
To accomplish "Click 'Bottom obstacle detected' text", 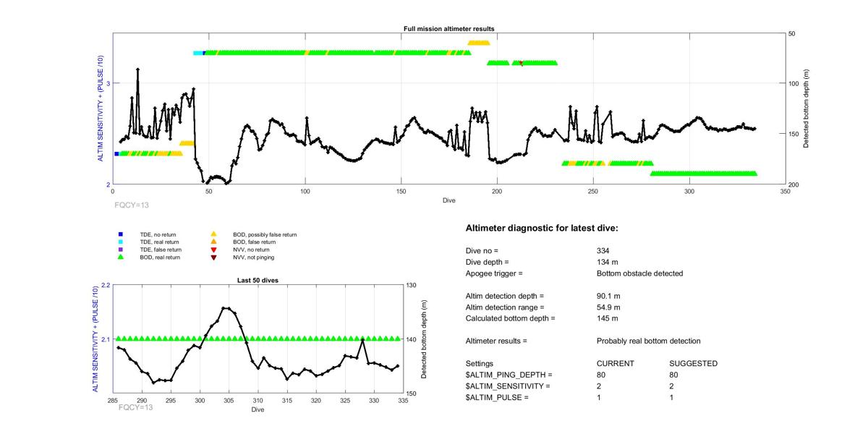I will [639, 273].
